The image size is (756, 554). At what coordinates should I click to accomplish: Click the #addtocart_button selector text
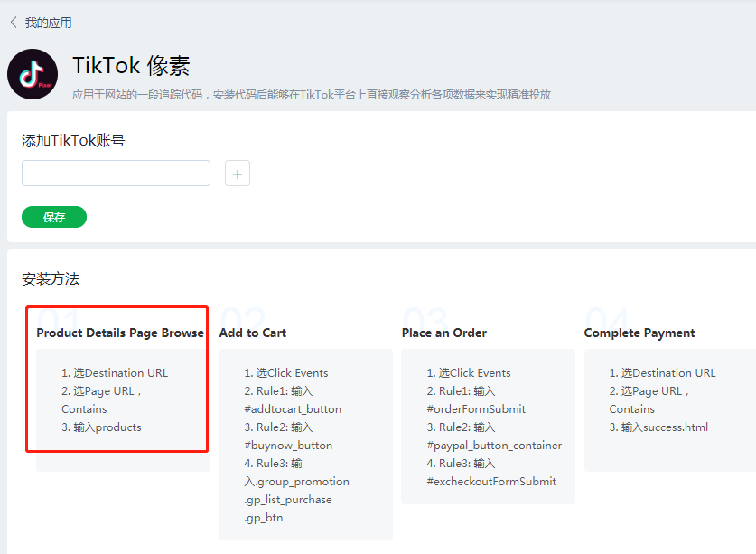pyautogui.click(x=293, y=409)
